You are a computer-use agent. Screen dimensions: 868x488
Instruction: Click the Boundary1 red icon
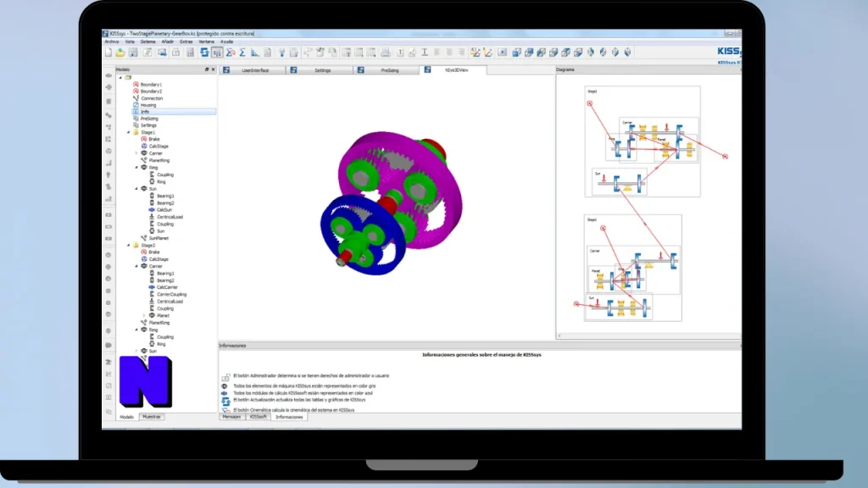coord(136,85)
